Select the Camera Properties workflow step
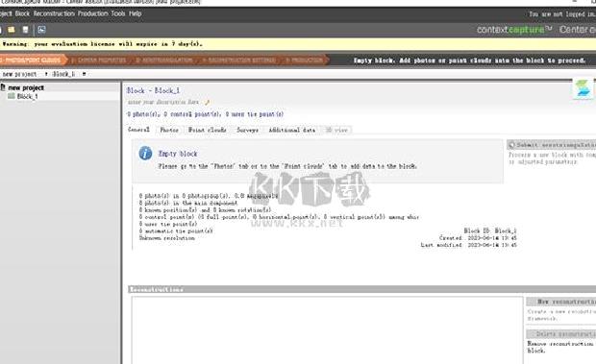Screen dimensions: 596x364 (x=99, y=60)
